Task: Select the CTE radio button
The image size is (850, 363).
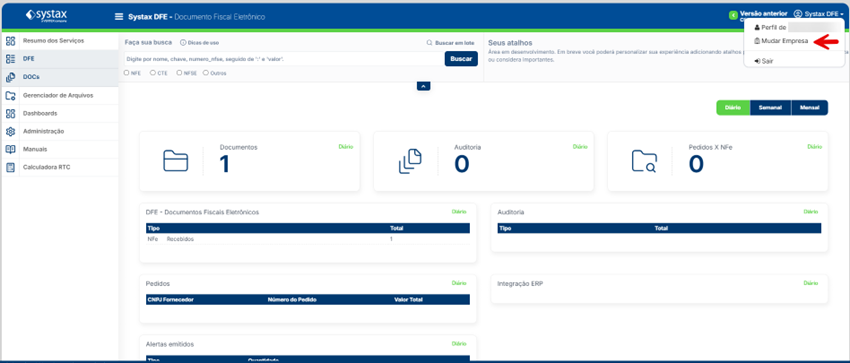Action: point(153,73)
